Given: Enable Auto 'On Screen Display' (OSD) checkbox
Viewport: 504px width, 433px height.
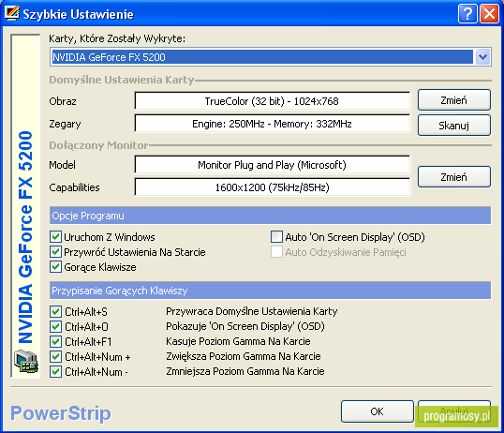Looking at the screenshot, I should (x=276, y=237).
